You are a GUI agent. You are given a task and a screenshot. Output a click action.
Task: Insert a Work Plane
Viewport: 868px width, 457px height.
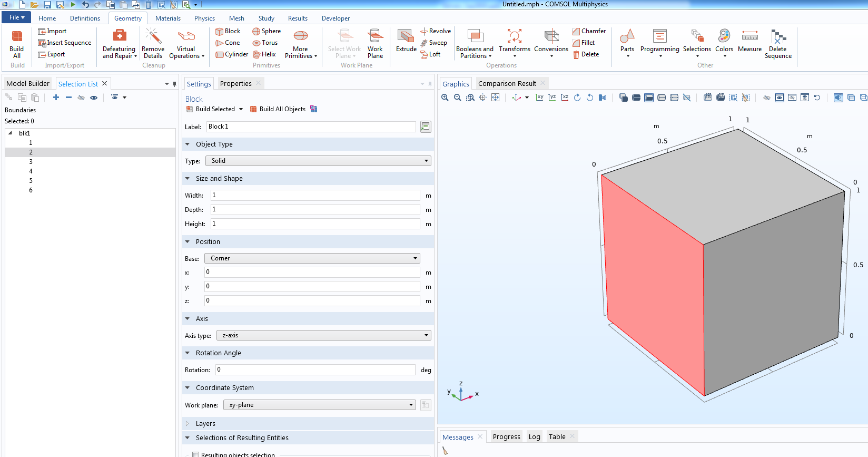tap(375, 43)
